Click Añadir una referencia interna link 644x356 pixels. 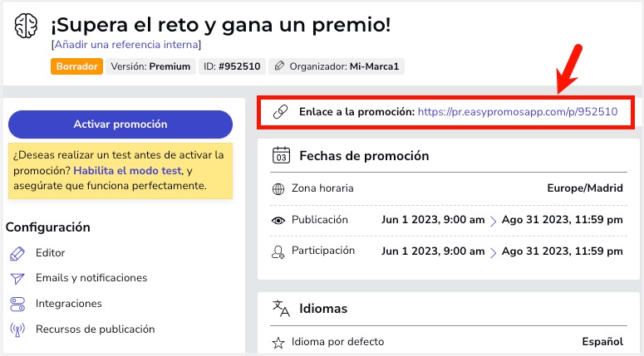click(126, 44)
